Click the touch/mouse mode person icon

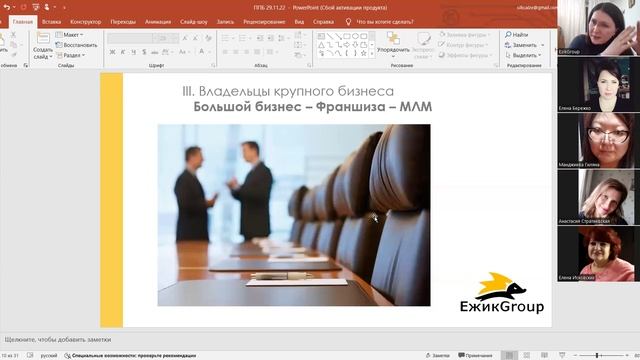[x=47, y=7]
